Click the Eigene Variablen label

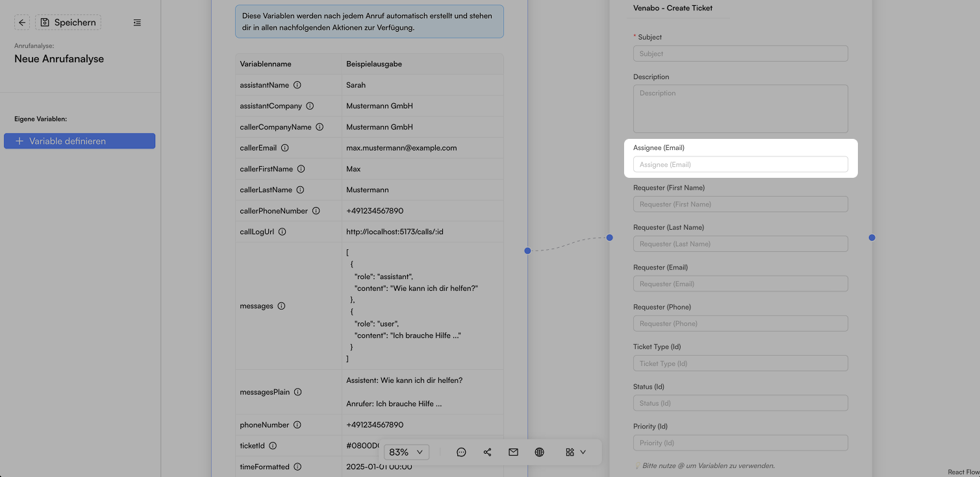[x=41, y=119]
